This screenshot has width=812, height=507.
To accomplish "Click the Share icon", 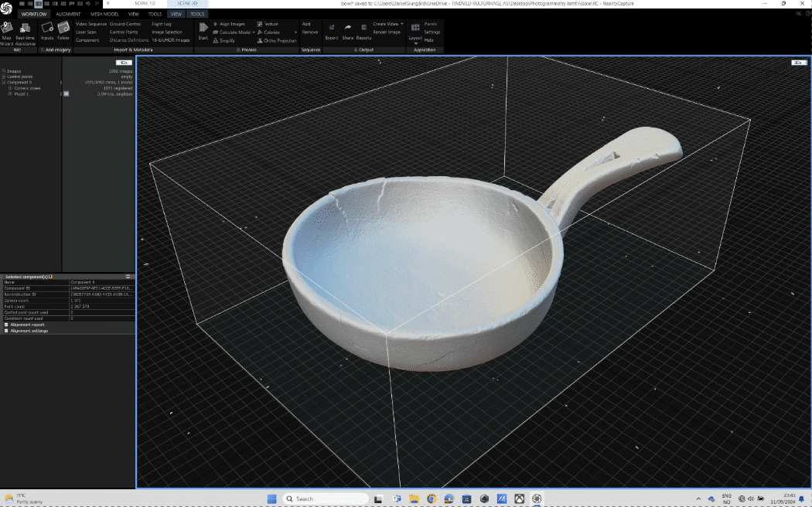I will pyautogui.click(x=347, y=28).
